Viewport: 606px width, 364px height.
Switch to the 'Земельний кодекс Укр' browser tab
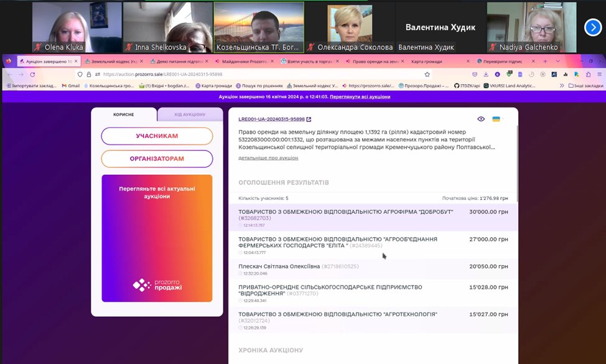point(114,62)
